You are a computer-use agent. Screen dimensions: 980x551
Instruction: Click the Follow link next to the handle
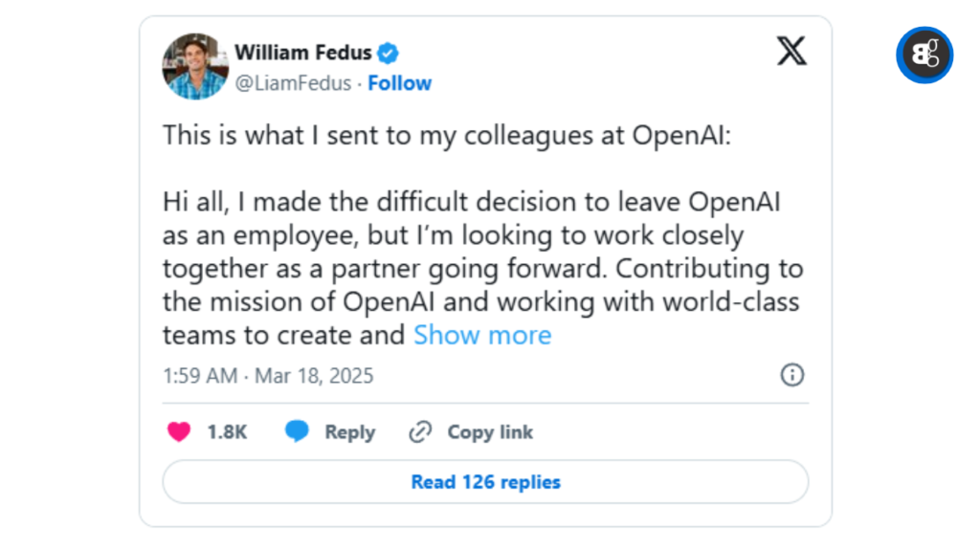click(x=399, y=83)
